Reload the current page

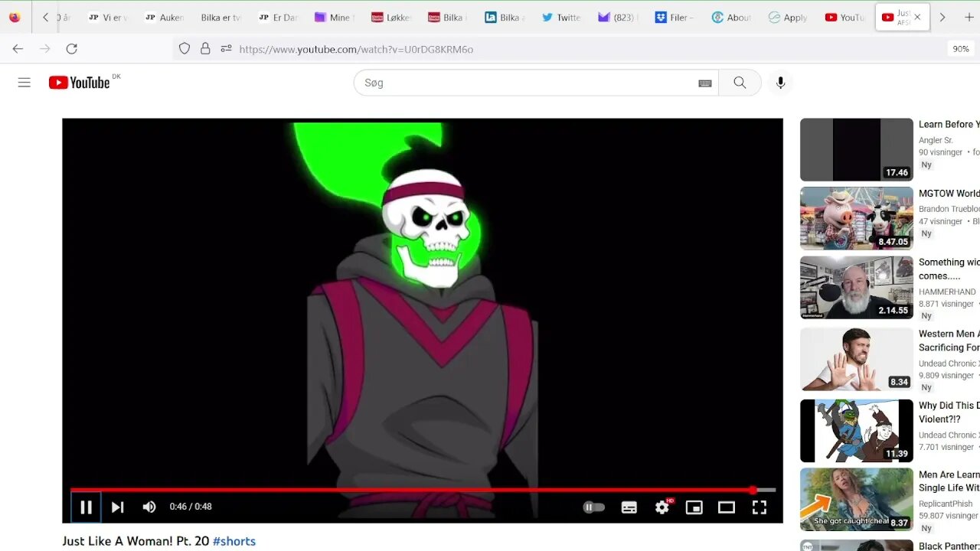click(x=72, y=49)
